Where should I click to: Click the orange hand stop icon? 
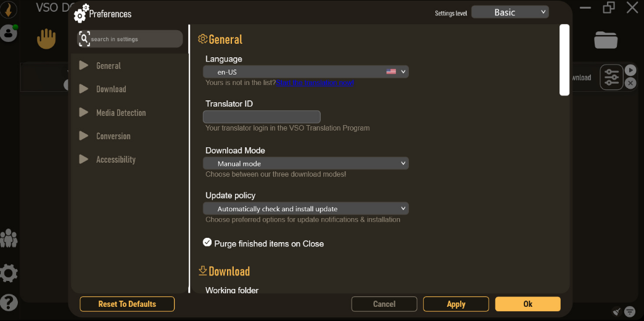click(46, 39)
